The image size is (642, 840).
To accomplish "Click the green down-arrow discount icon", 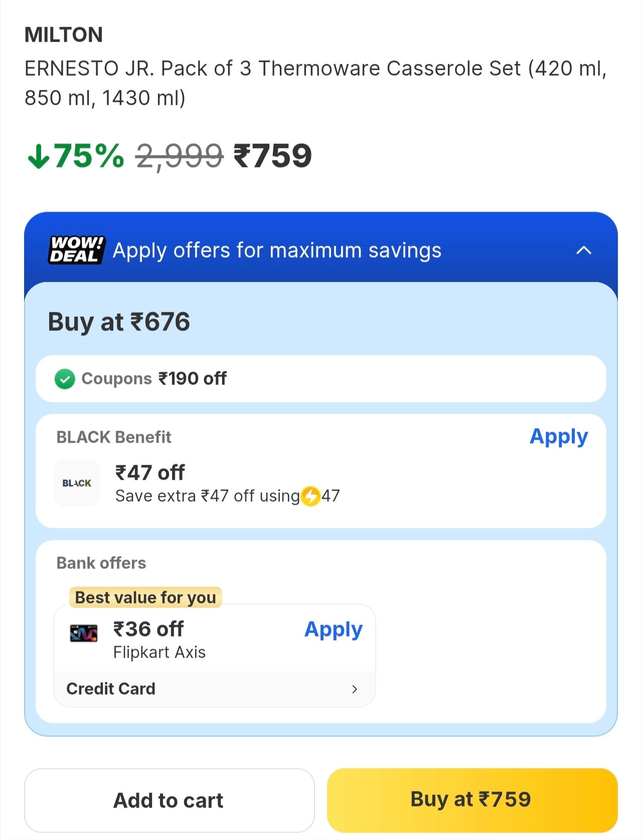I will coord(39,156).
